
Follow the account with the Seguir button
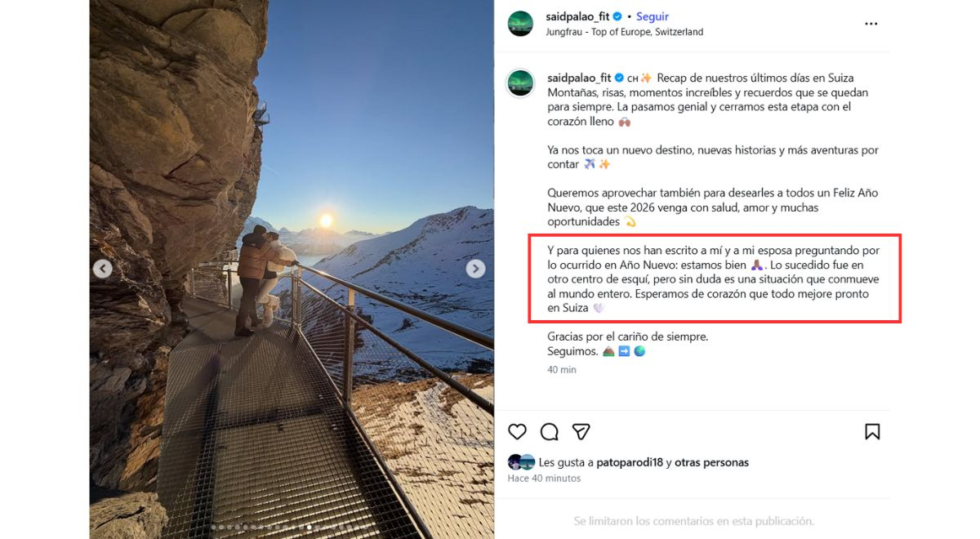653,16
